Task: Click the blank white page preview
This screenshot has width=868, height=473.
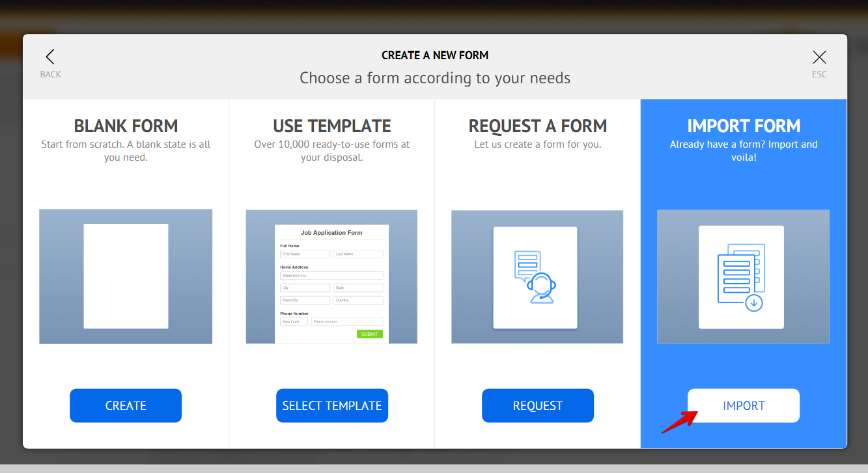Action: tap(126, 276)
